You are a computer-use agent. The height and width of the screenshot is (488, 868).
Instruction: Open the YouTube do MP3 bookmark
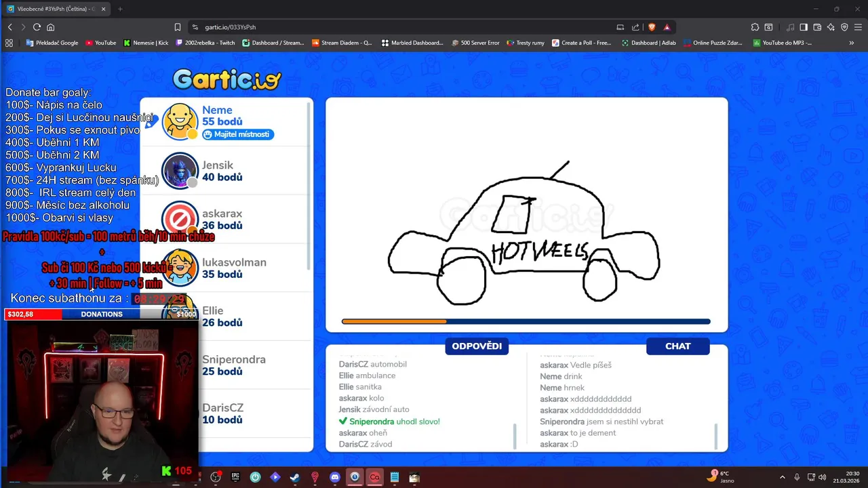782,43
